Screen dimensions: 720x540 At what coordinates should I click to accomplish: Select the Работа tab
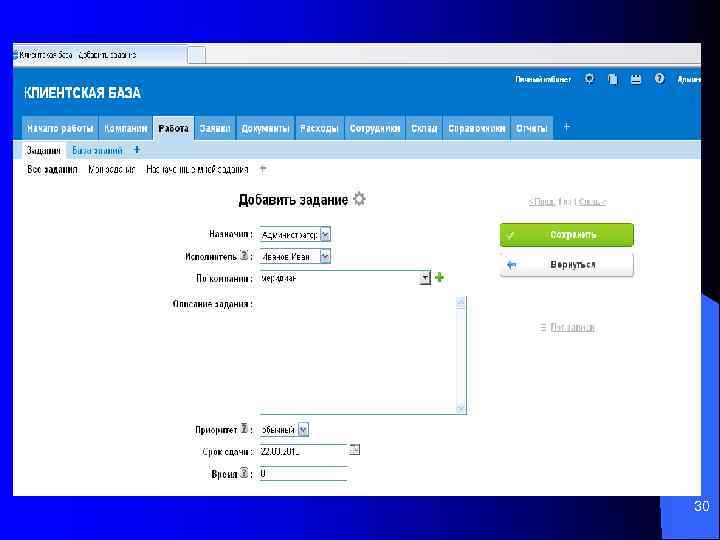pos(174,128)
